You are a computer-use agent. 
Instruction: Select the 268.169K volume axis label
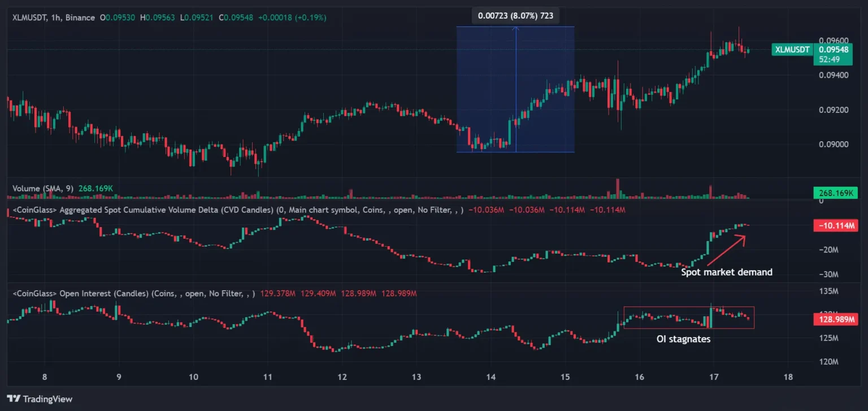pyautogui.click(x=836, y=193)
